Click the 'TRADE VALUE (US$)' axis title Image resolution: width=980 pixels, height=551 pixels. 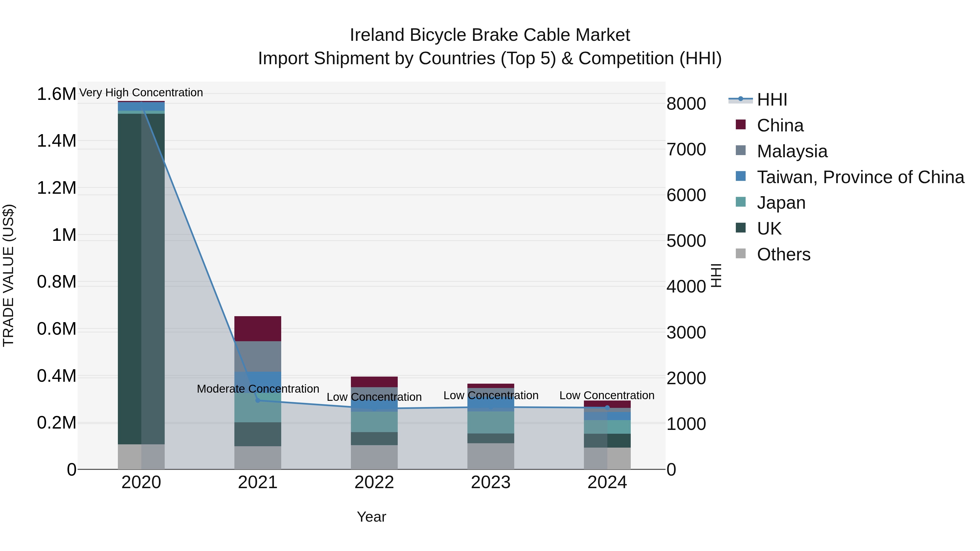click(8, 275)
